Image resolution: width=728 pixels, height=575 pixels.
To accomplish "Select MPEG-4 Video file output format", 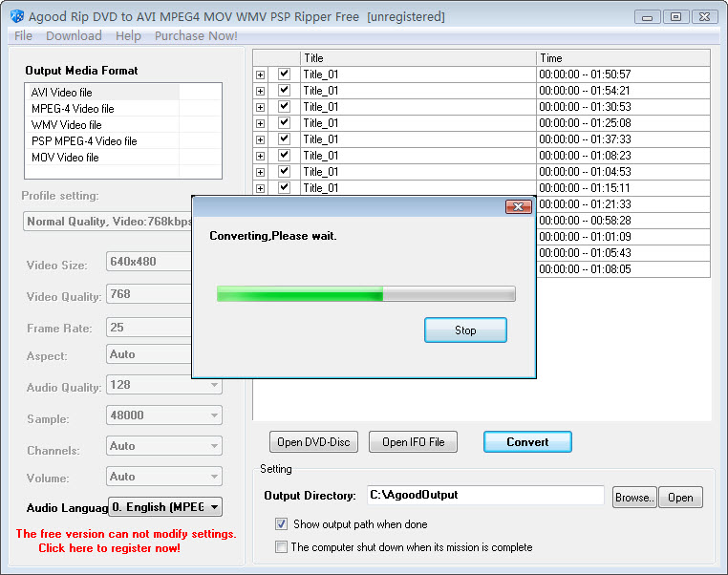I will [x=104, y=109].
